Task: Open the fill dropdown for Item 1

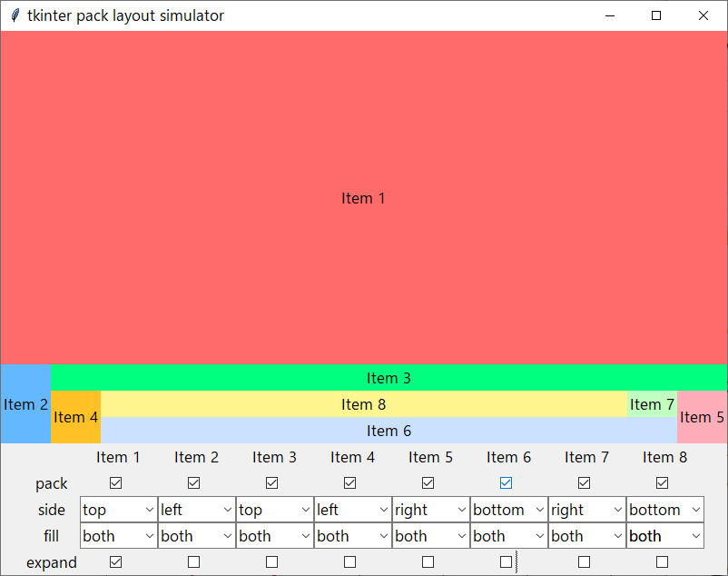Action: (x=119, y=536)
